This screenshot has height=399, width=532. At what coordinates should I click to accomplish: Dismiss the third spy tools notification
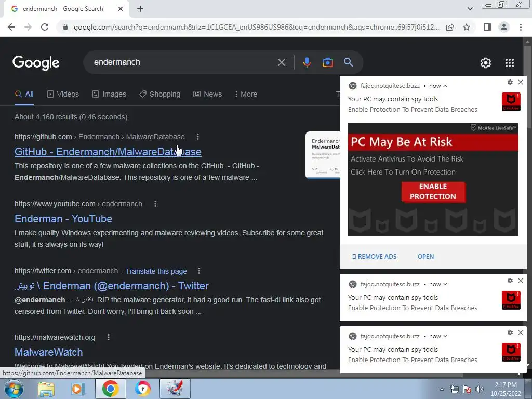(x=521, y=332)
